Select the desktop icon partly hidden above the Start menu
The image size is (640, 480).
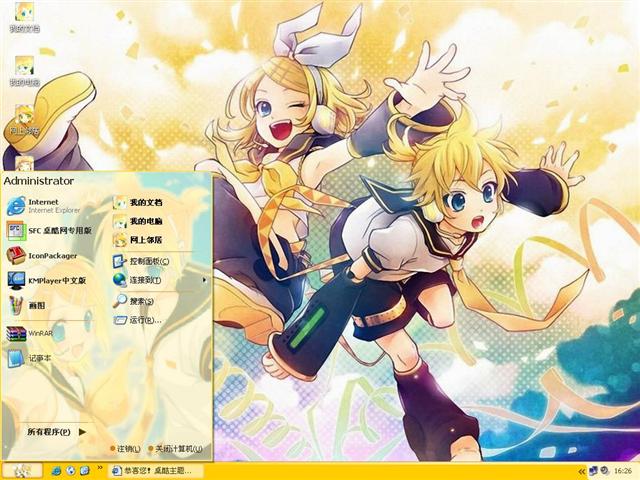[x=24, y=163]
